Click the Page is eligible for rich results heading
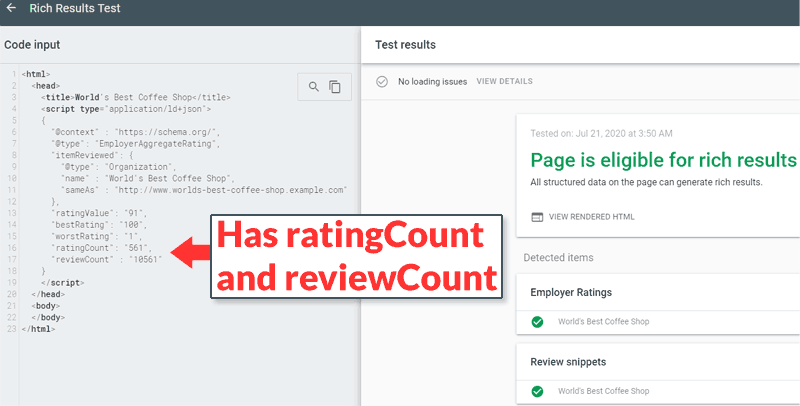The height and width of the screenshot is (406, 800). pos(663,160)
